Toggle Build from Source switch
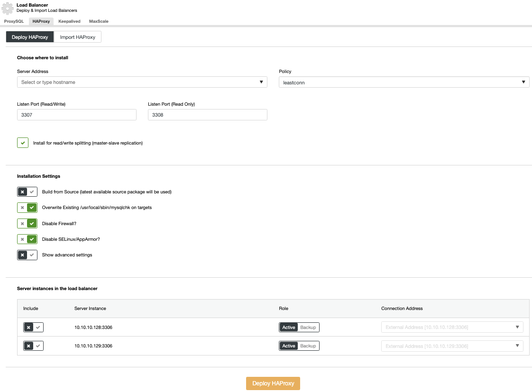The width and height of the screenshot is (532, 392). coord(27,192)
